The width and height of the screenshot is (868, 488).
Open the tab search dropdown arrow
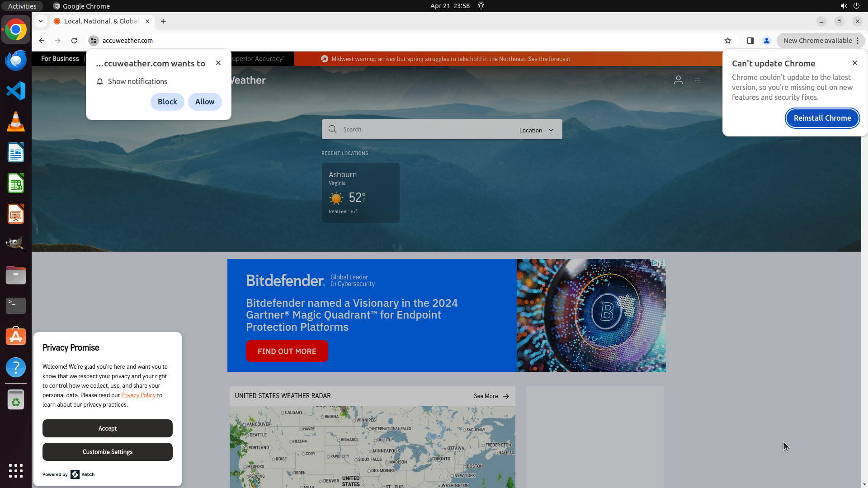click(x=41, y=21)
